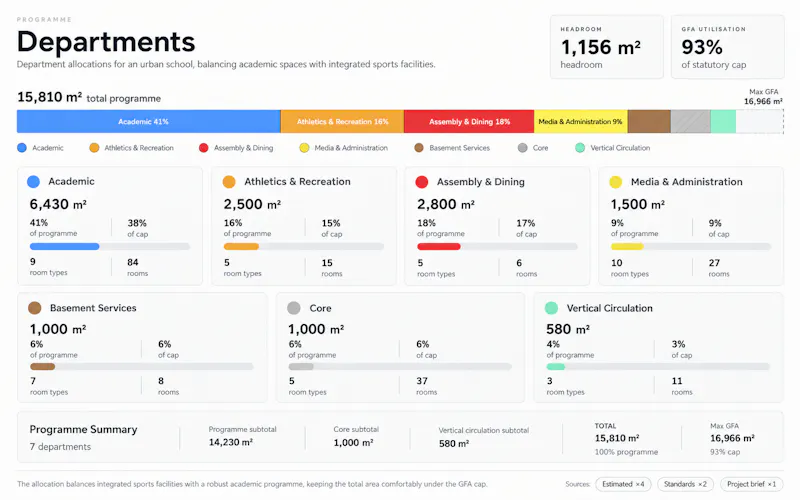Select the Academic 41% bar segment
Screen dimensions: 800x500
click(x=148, y=121)
